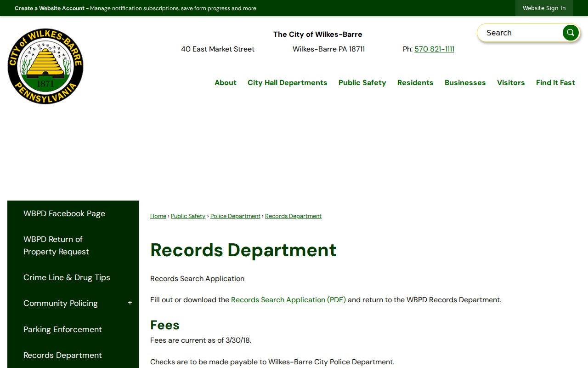This screenshot has height=368, width=588.
Task: Open the Residents menu
Action: (x=415, y=83)
